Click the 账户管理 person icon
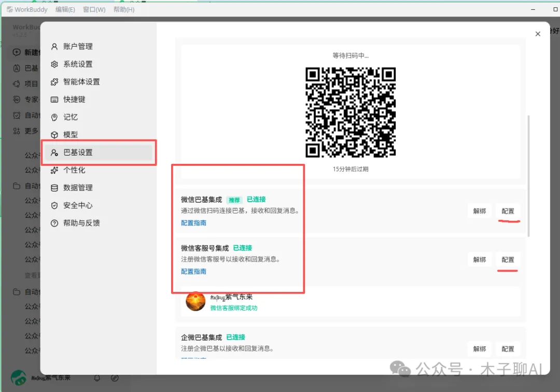The width and height of the screenshot is (560, 392). [54, 47]
